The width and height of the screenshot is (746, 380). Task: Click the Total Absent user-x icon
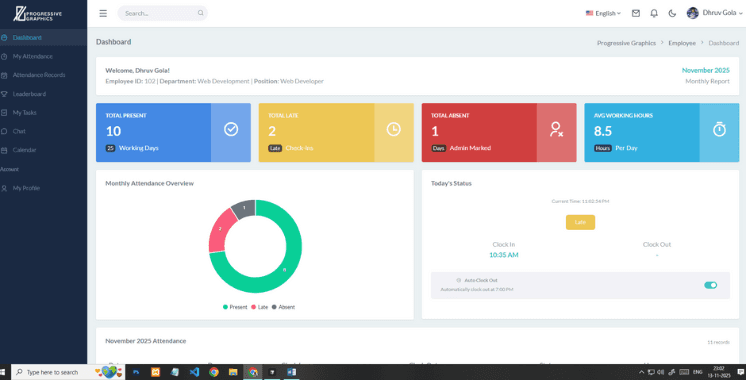[x=556, y=129]
